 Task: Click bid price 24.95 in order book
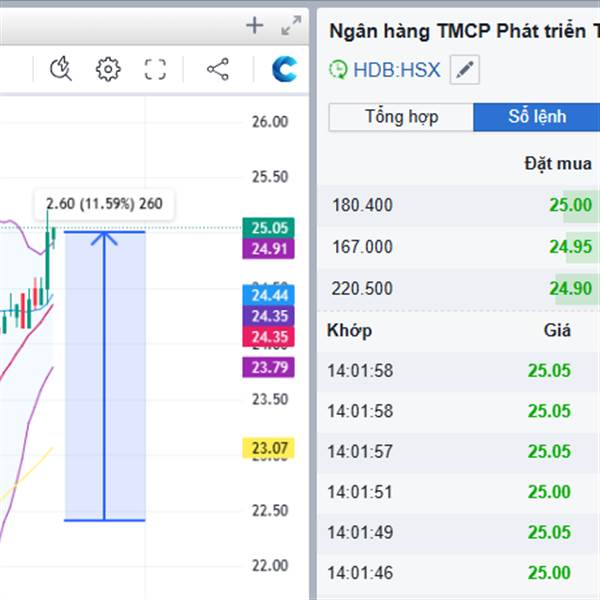(x=571, y=247)
